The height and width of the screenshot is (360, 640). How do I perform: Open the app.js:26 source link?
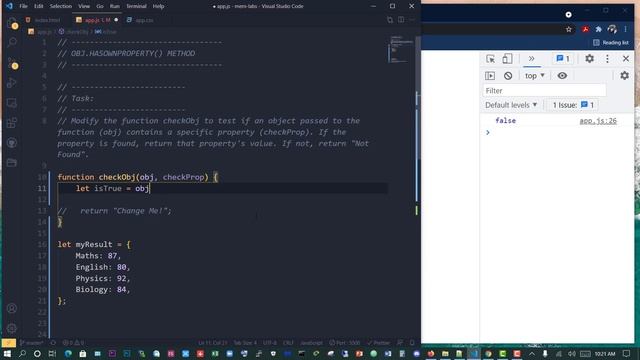click(598, 121)
